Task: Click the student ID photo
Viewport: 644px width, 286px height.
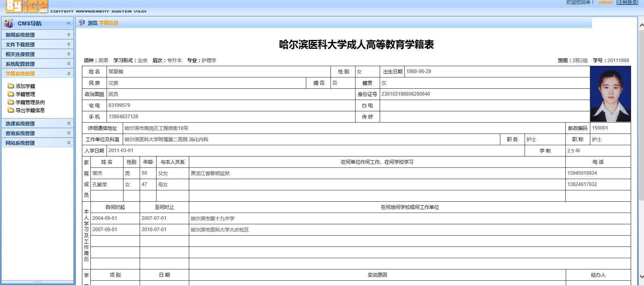Action: [x=611, y=94]
